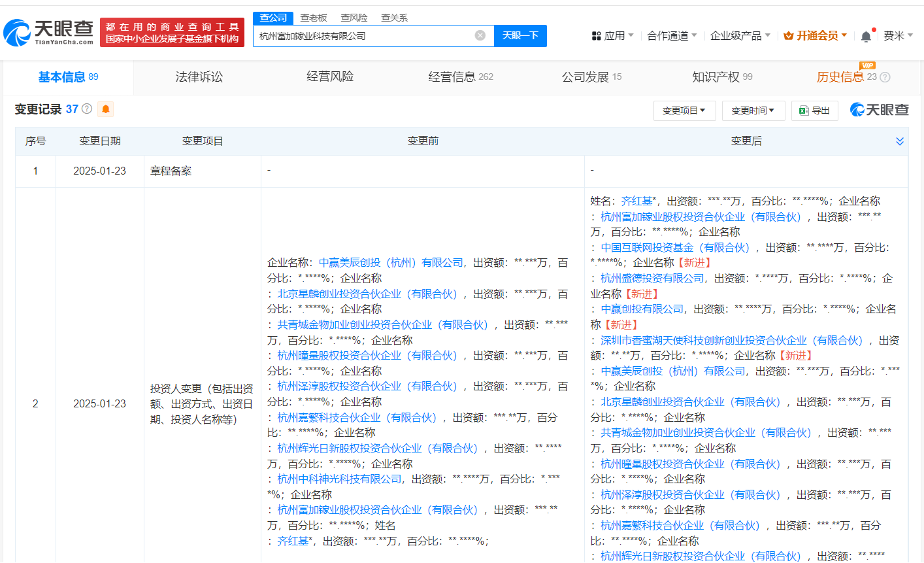Open 中赢创投有限公司 link
The width and height of the screenshot is (924, 563).
[642, 309]
